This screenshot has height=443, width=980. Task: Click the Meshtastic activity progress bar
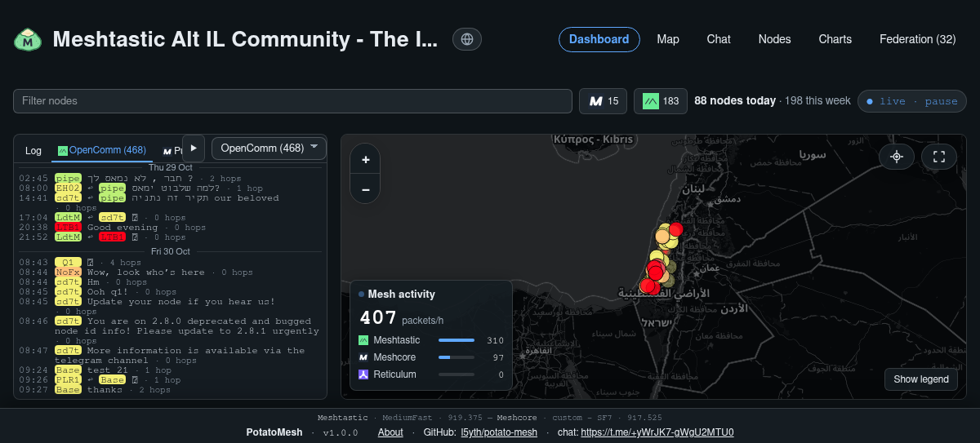[457, 340]
